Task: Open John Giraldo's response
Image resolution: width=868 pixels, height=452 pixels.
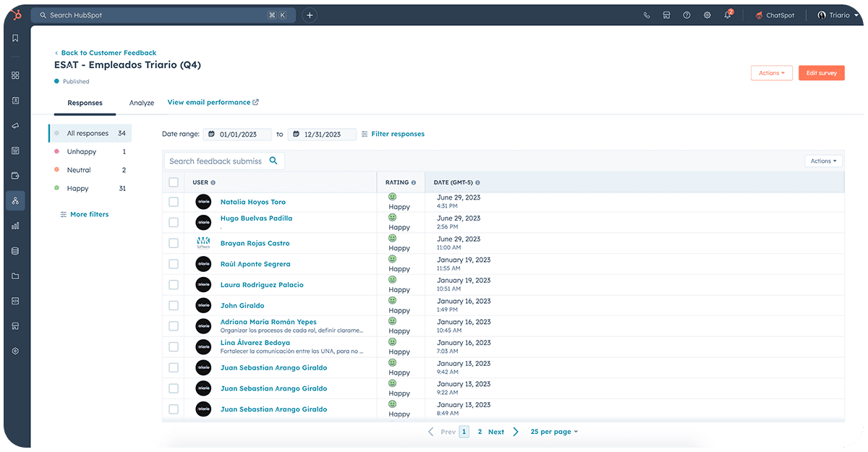Action: [242, 306]
